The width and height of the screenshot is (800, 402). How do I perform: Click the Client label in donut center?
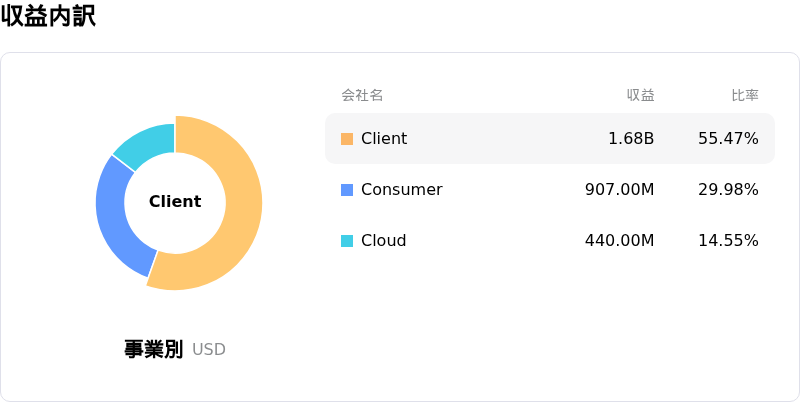tap(175, 202)
